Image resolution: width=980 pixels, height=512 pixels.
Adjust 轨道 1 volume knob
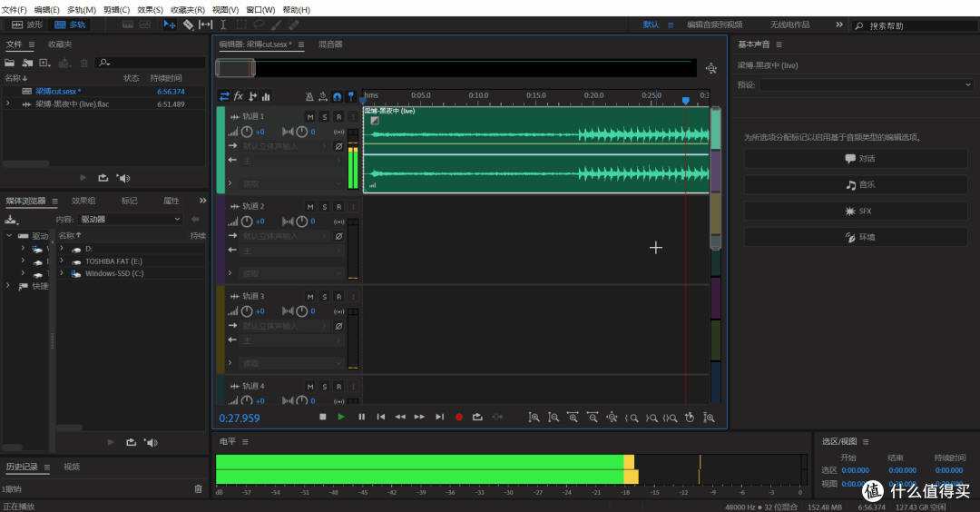tap(247, 132)
